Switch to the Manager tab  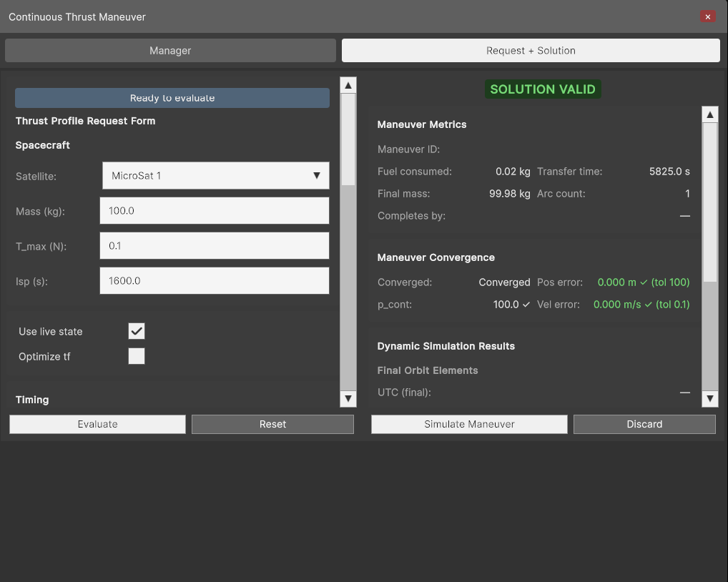click(x=170, y=51)
